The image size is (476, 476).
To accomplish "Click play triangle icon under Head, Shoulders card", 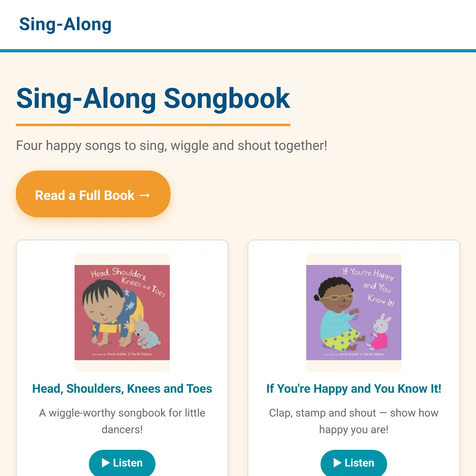I will [x=106, y=463].
